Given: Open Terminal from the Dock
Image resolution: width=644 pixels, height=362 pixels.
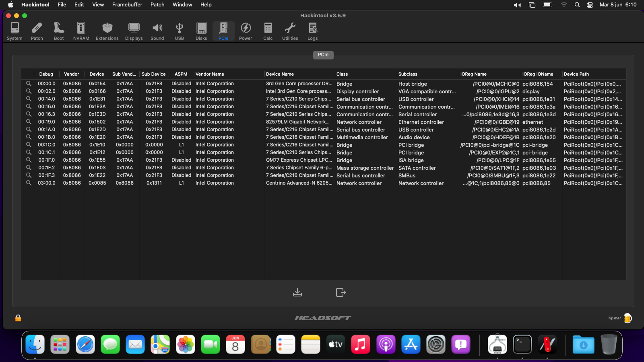Looking at the screenshot, I should pos(522,344).
